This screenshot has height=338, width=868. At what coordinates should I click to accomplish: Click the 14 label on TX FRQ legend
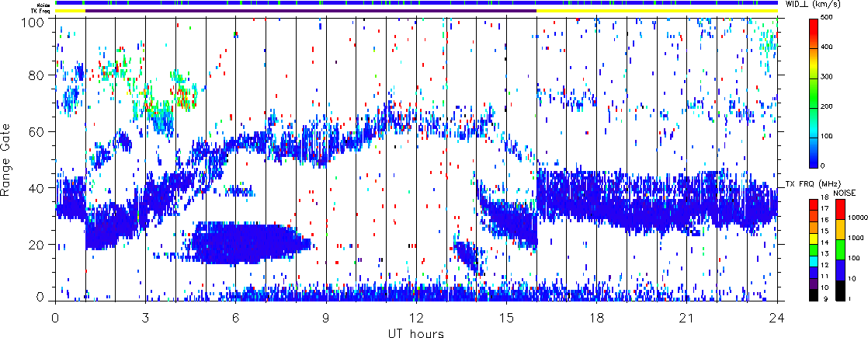pos(825,242)
